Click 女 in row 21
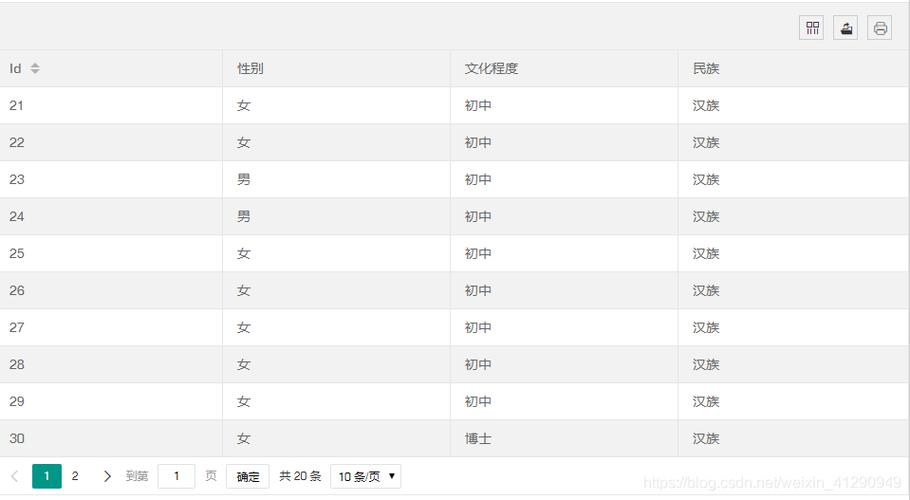The height and width of the screenshot is (500, 910). point(244,106)
